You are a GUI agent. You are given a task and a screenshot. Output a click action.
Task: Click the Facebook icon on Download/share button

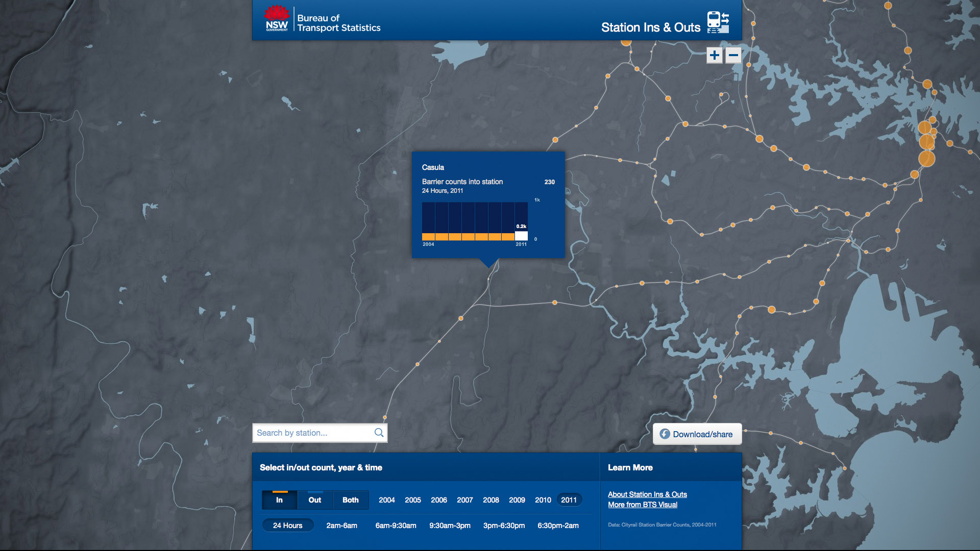click(665, 434)
